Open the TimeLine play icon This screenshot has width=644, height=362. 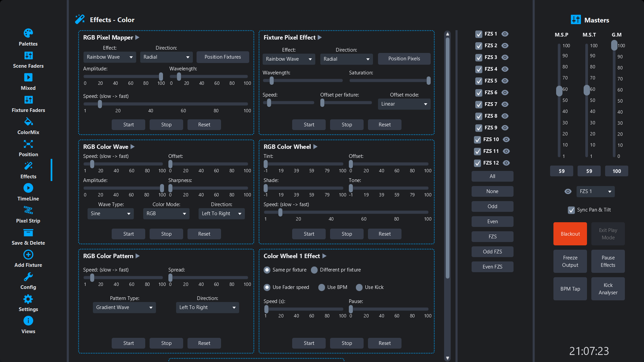pyautogui.click(x=28, y=188)
